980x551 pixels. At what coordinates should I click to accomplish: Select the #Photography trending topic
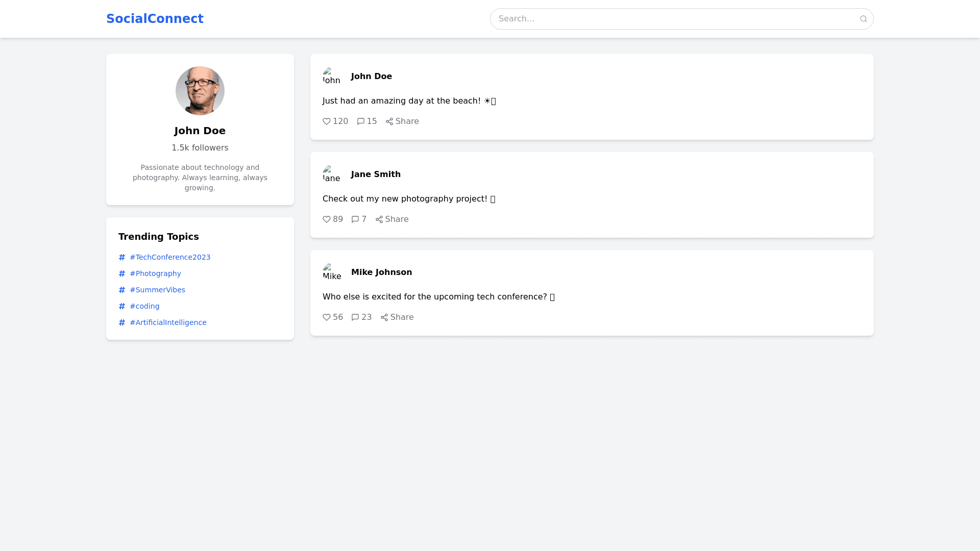(155, 273)
